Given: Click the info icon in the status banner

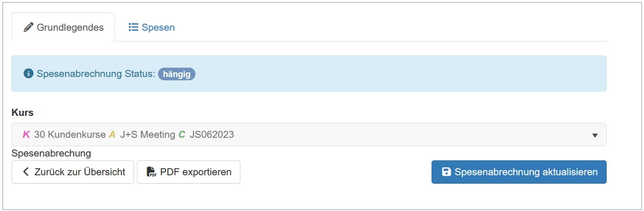Looking at the screenshot, I should (x=29, y=74).
